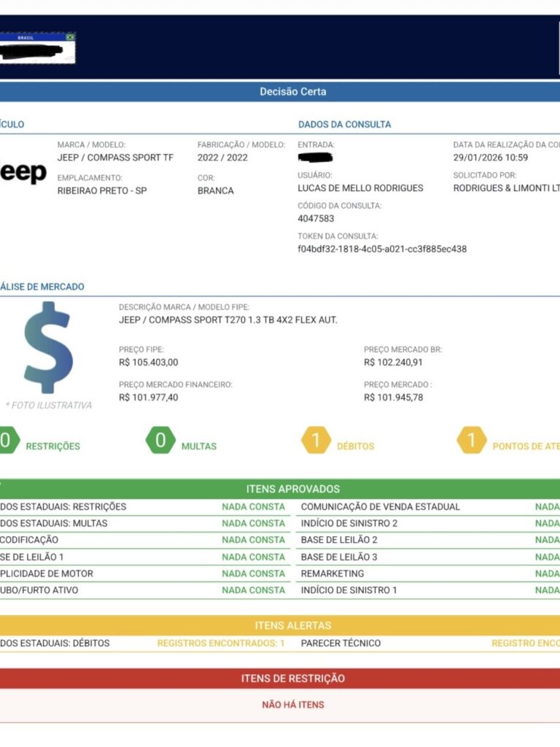Select the Decisão Certa header bar
Image resolution: width=560 pixels, height=747 pixels.
280,91
